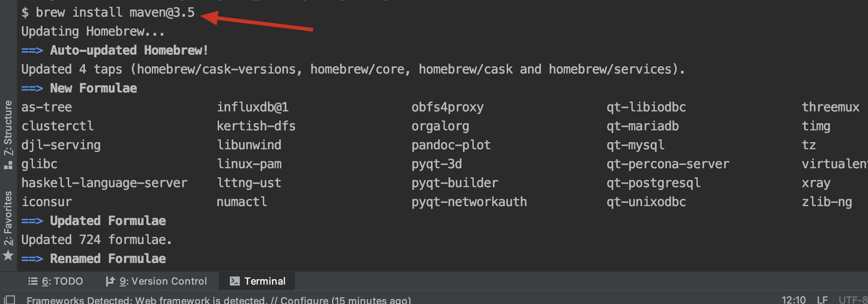Open the 9: Version Control tab
The height and width of the screenshot is (304, 868).
click(163, 281)
